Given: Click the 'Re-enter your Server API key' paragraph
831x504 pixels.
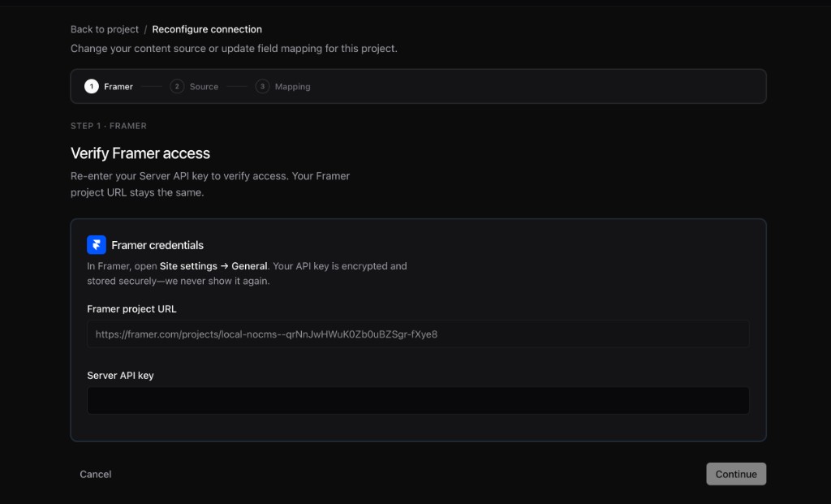Looking at the screenshot, I should click(210, 184).
